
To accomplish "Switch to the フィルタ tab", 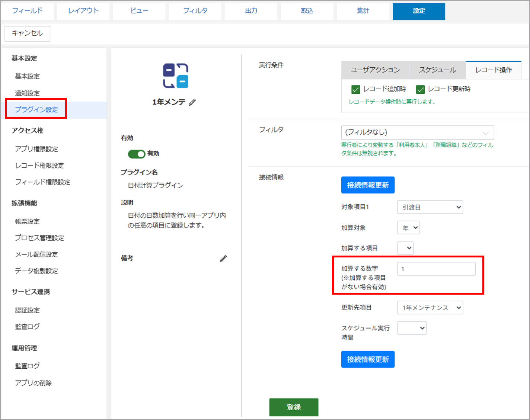I will pos(195,11).
